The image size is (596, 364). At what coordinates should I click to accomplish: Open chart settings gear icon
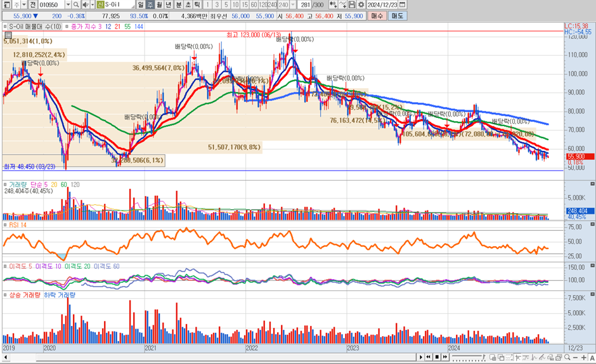pos(361,5)
